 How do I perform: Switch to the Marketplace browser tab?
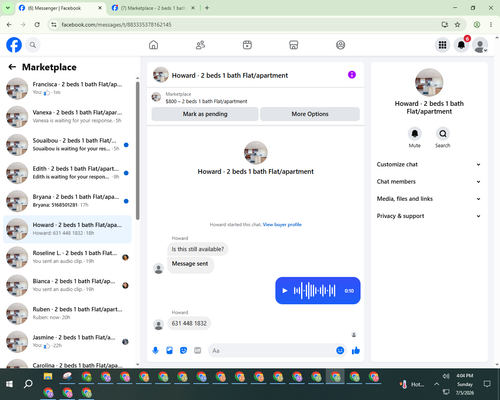pyautogui.click(x=152, y=8)
